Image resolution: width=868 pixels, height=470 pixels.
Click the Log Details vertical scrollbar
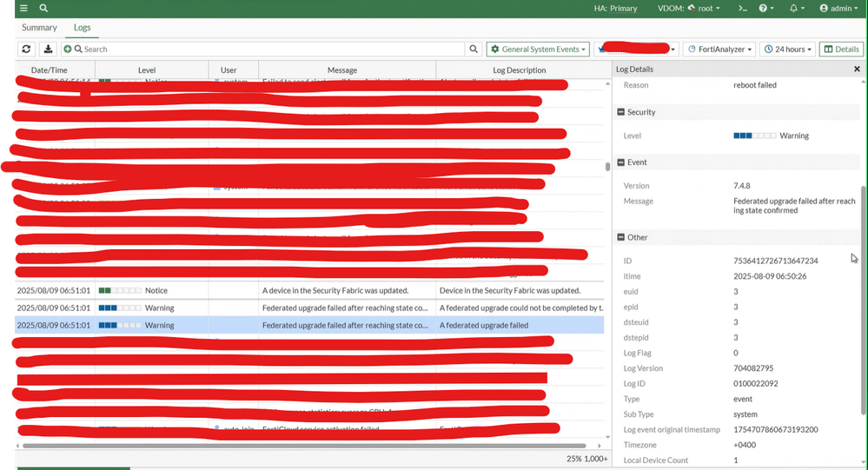point(863,300)
